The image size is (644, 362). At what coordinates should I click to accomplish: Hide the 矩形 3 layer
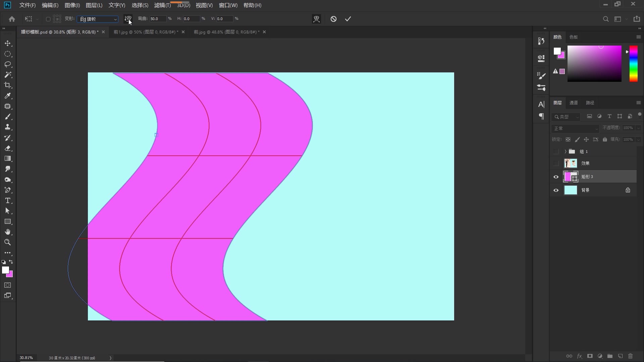click(x=556, y=177)
